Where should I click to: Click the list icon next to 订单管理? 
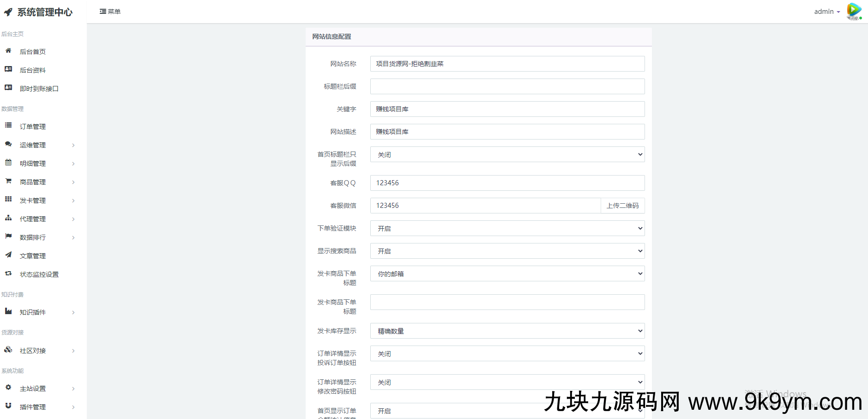[x=8, y=126]
